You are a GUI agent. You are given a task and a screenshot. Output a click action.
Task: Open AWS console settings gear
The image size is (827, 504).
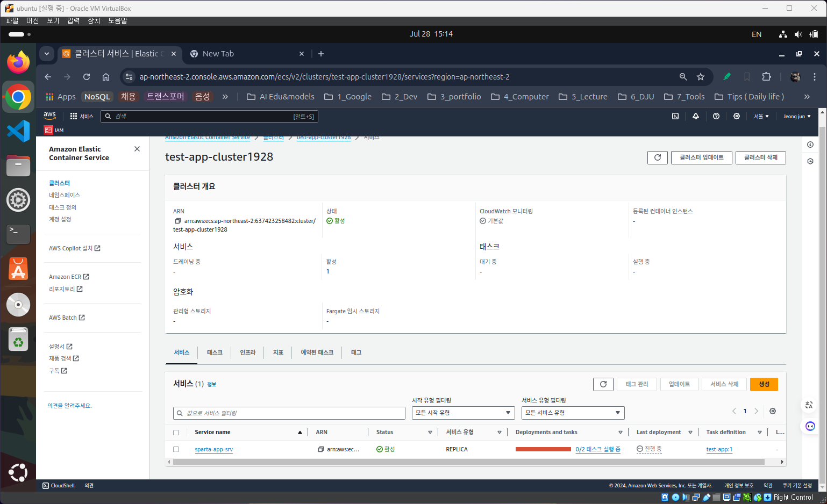(737, 116)
